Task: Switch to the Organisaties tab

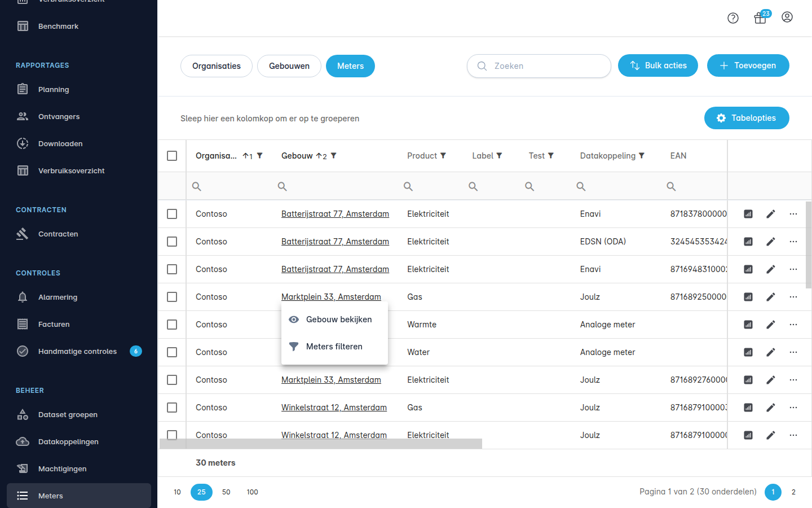Action: click(217, 66)
